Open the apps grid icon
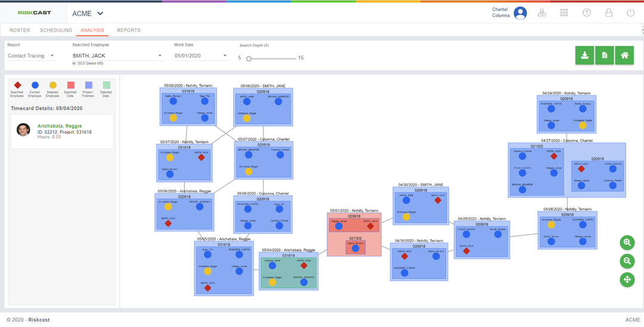The image size is (644, 327). pyautogui.click(x=564, y=13)
